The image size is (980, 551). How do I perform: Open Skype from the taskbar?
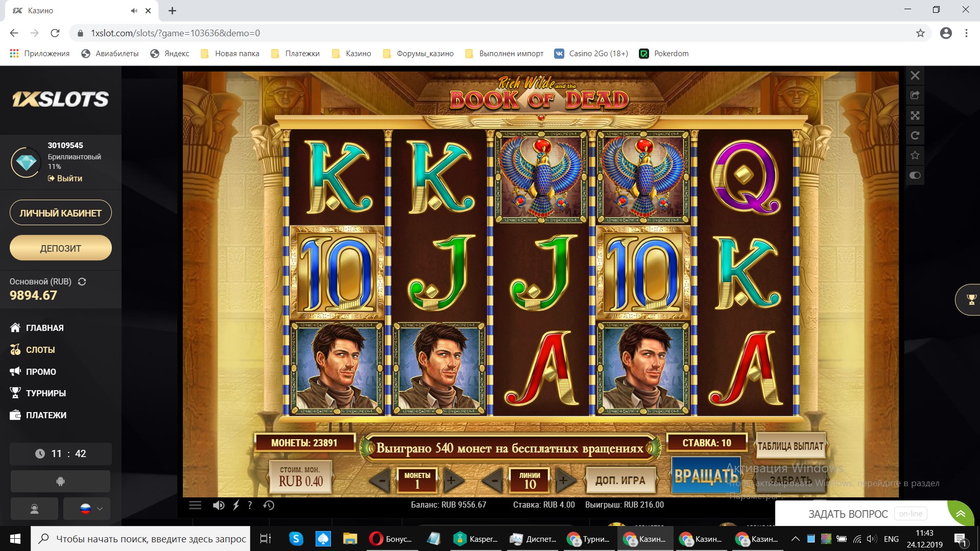[x=296, y=539]
